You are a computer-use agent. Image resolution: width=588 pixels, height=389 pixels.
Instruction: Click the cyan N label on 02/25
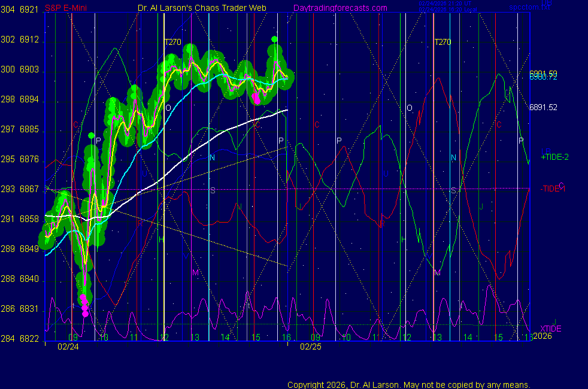coord(453,158)
